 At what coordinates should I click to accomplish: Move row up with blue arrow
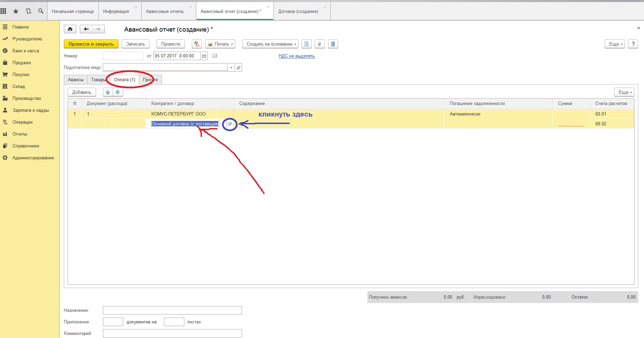pos(108,92)
